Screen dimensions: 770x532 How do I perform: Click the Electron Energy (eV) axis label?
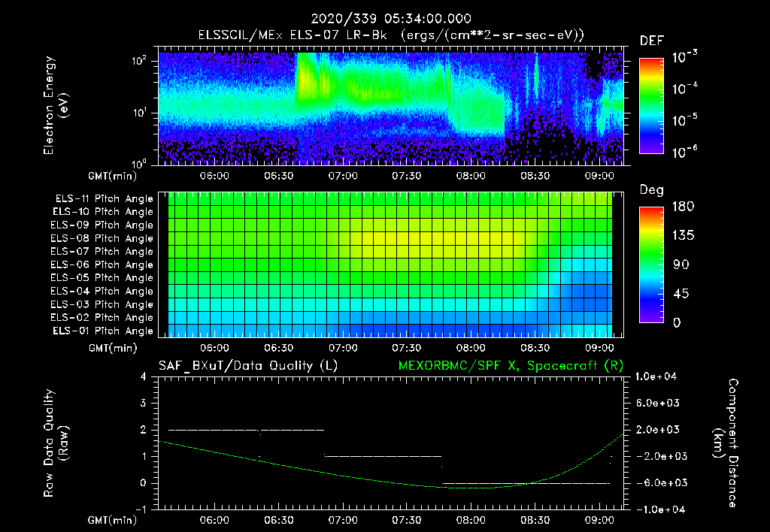(x=56, y=105)
